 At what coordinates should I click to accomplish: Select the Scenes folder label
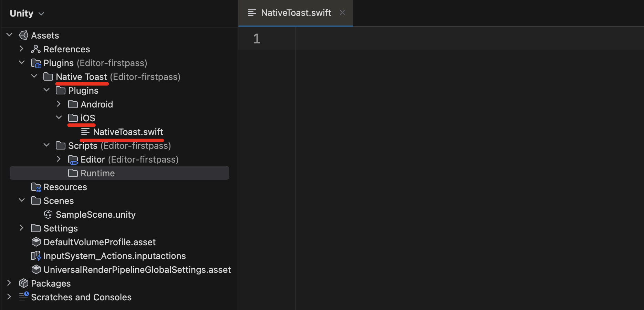59,201
